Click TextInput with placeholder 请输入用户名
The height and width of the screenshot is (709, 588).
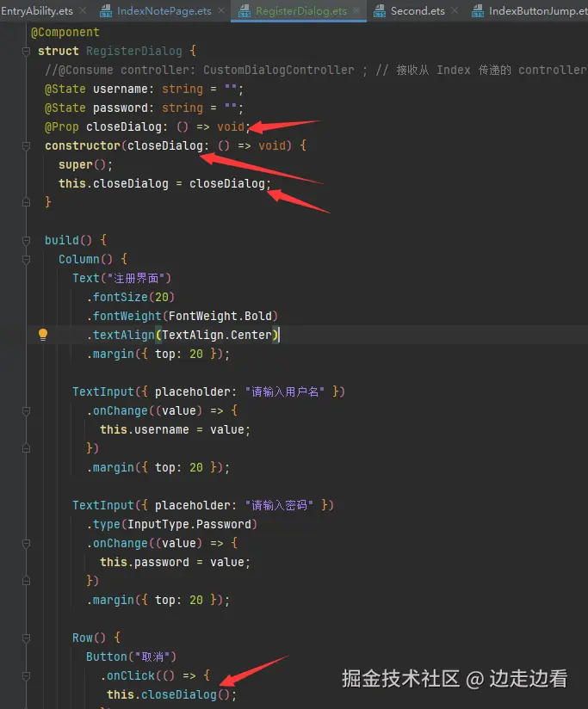[209, 392]
